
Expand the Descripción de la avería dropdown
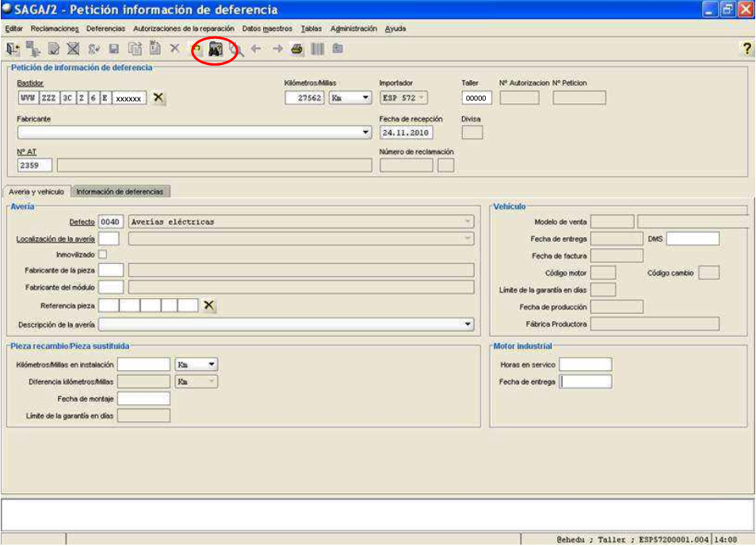[468, 324]
